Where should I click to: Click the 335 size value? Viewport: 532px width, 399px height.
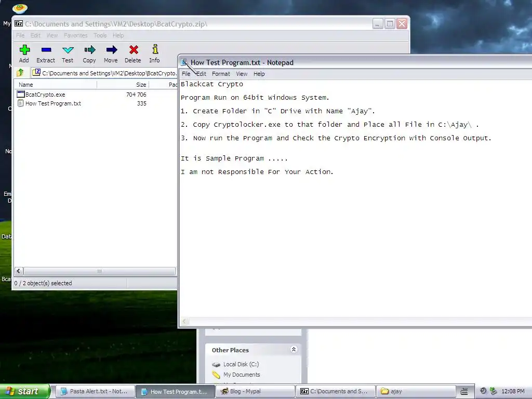tap(141, 103)
